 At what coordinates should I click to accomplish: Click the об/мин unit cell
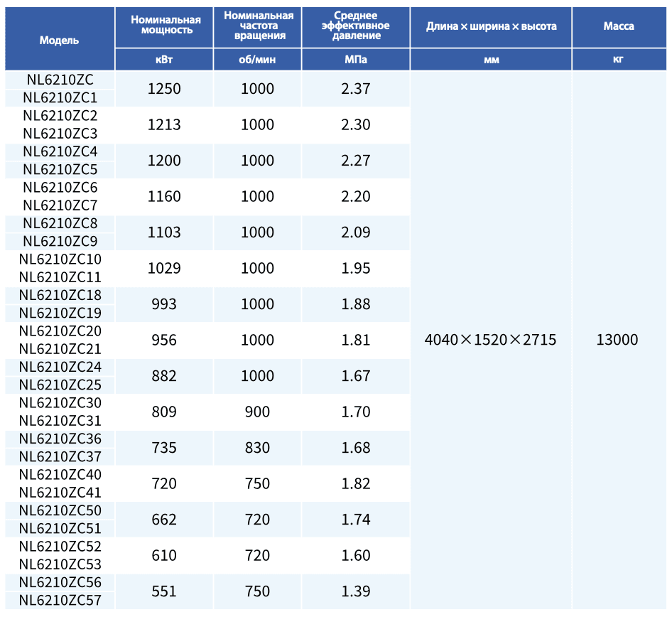pyautogui.click(x=258, y=60)
